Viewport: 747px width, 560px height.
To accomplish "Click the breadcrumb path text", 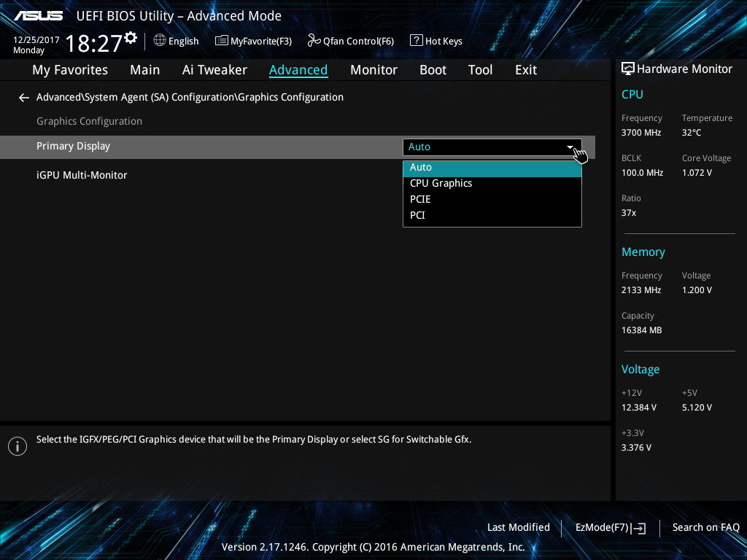I will (x=190, y=97).
